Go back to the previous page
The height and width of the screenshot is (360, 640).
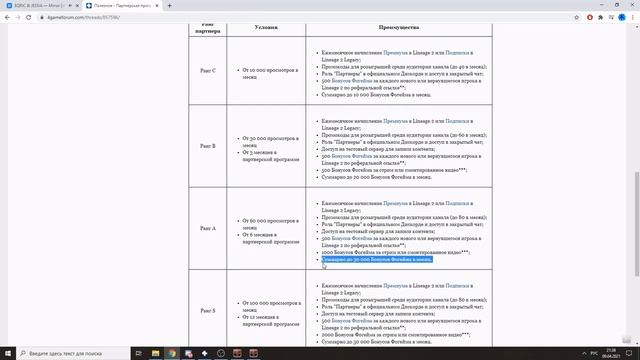coord(7,18)
